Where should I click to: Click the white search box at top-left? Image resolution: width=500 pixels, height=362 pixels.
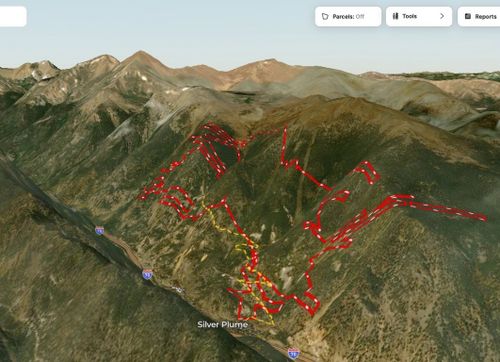coord(13,16)
